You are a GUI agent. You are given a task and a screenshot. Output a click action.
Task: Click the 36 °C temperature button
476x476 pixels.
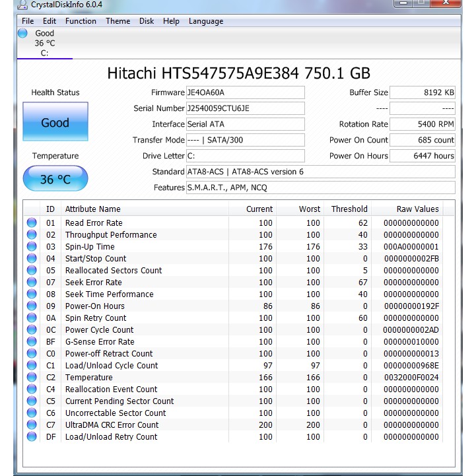pos(55,180)
